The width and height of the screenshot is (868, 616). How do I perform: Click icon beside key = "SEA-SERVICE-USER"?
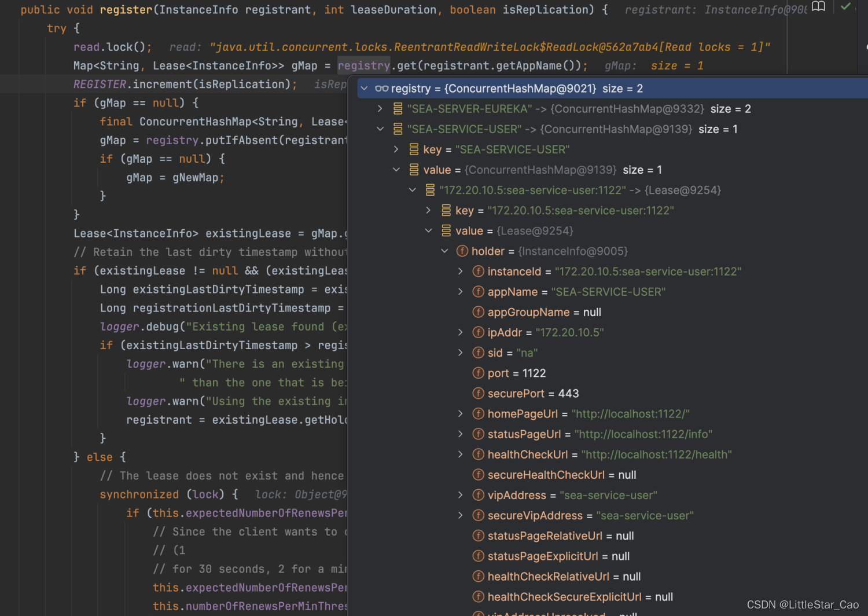coord(414,149)
